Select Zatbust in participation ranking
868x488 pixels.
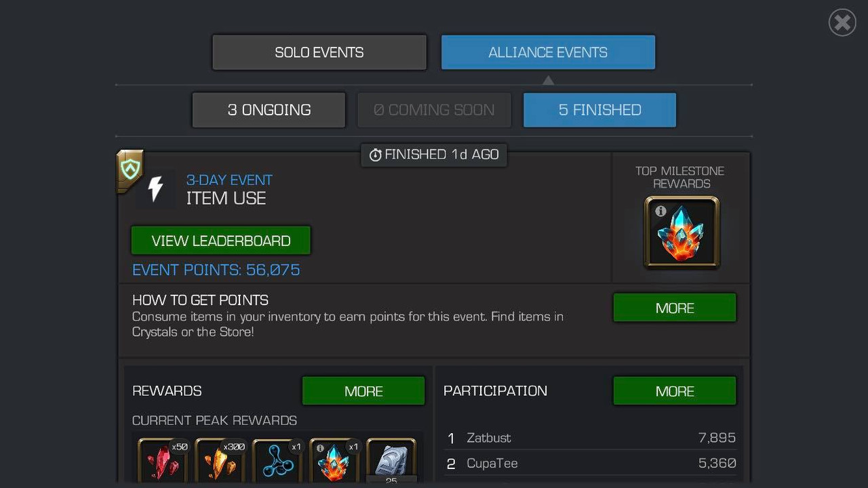(x=591, y=438)
